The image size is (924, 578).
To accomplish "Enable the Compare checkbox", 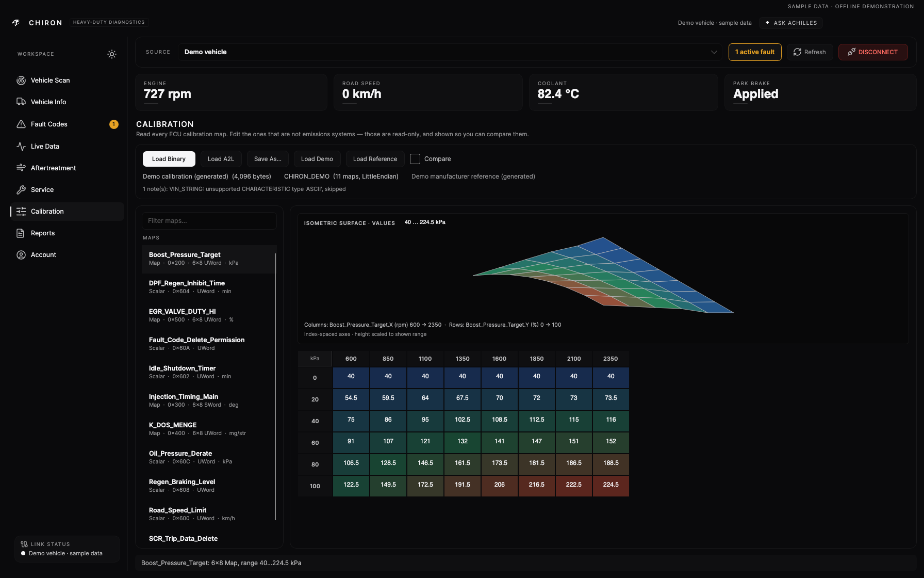I will (x=415, y=159).
